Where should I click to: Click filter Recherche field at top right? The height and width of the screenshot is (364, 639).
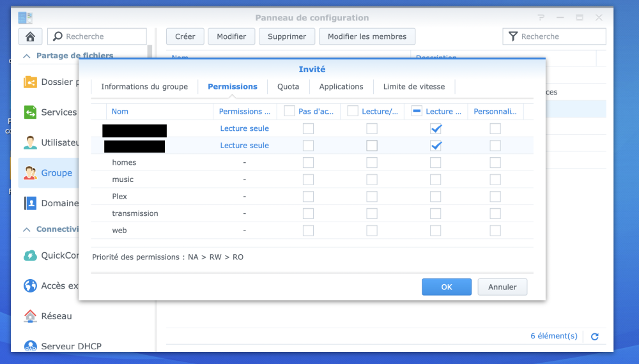554,36
